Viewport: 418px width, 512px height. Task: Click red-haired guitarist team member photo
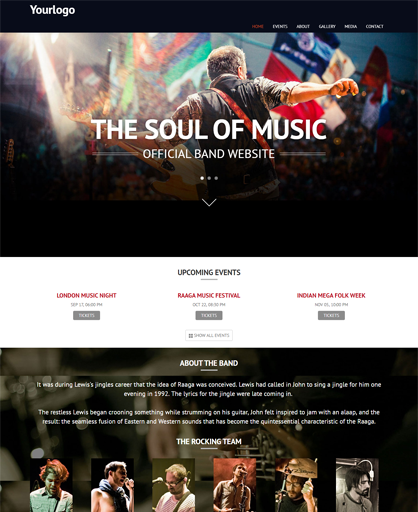52,485
